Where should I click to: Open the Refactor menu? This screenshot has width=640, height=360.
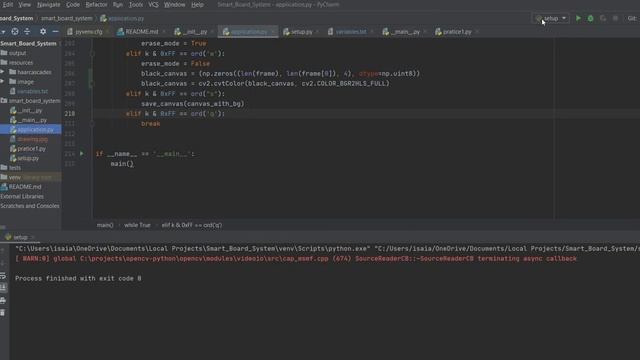tap(97, 5)
